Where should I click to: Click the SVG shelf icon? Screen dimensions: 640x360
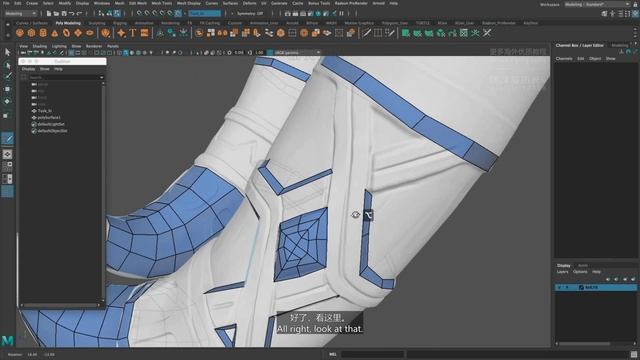tap(144, 33)
